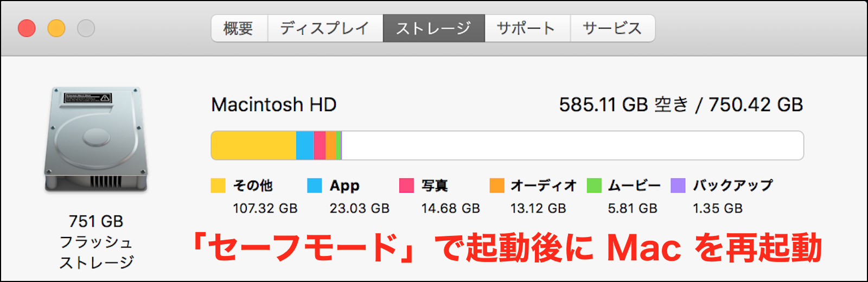The width and height of the screenshot is (868, 282).
Task: Click the yellow その他 legend swatch
Action: [218, 185]
